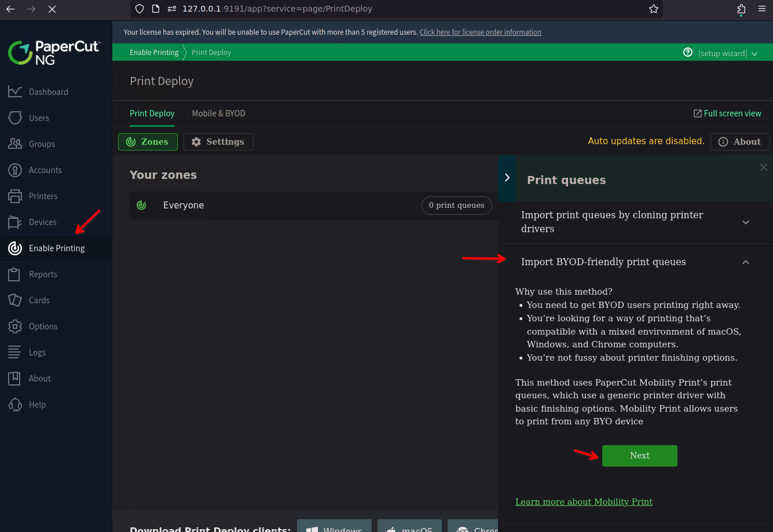The width and height of the screenshot is (773, 532).
Task: Bookmark this page with the star icon
Action: click(x=654, y=9)
